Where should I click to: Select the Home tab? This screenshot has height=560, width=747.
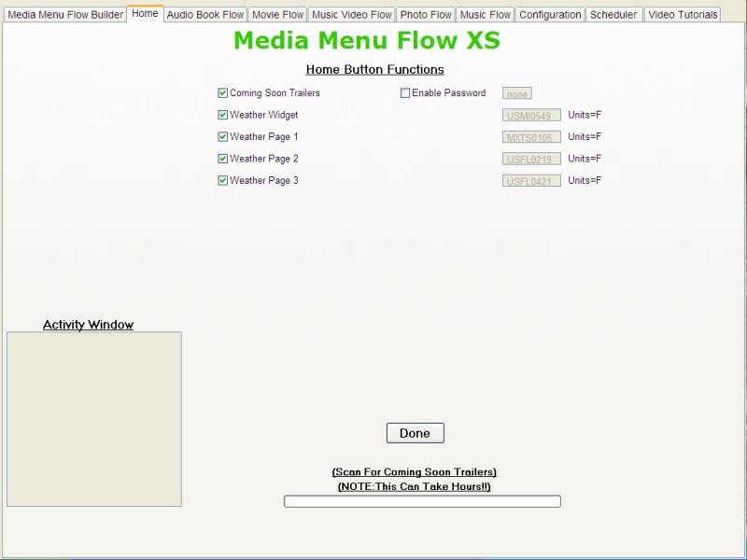point(145,14)
